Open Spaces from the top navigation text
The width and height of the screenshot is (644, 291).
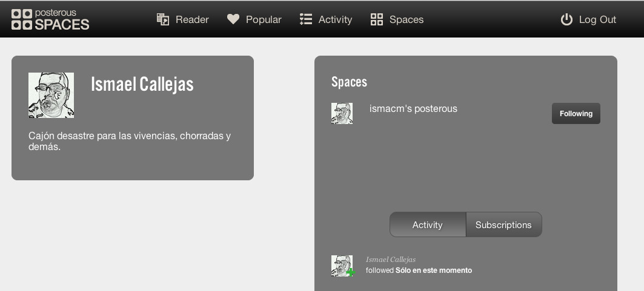click(407, 19)
